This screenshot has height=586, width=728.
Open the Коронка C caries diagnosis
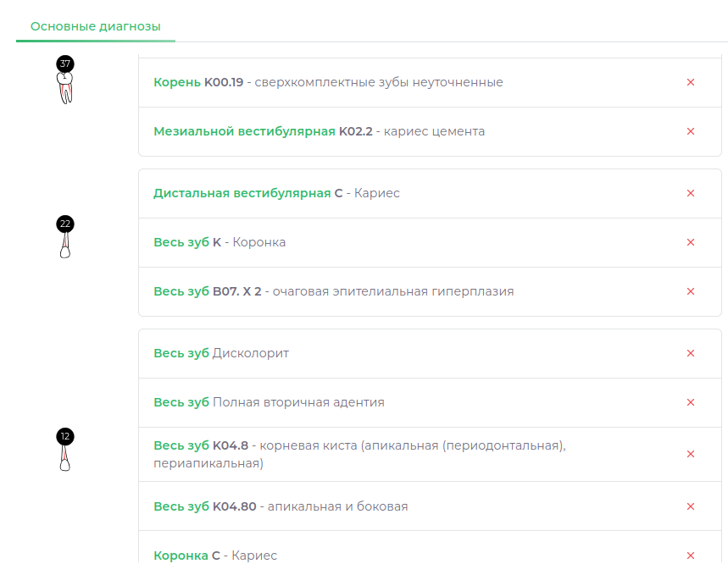tap(214, 556)
